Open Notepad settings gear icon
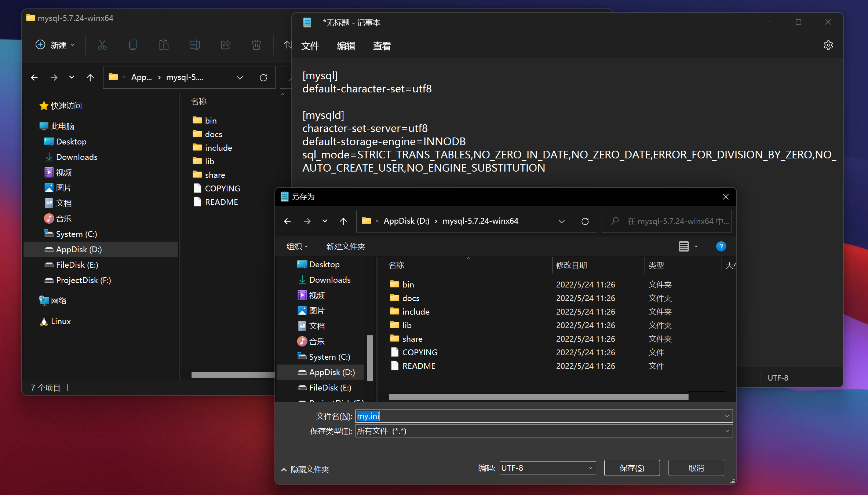 click(828, 45)
